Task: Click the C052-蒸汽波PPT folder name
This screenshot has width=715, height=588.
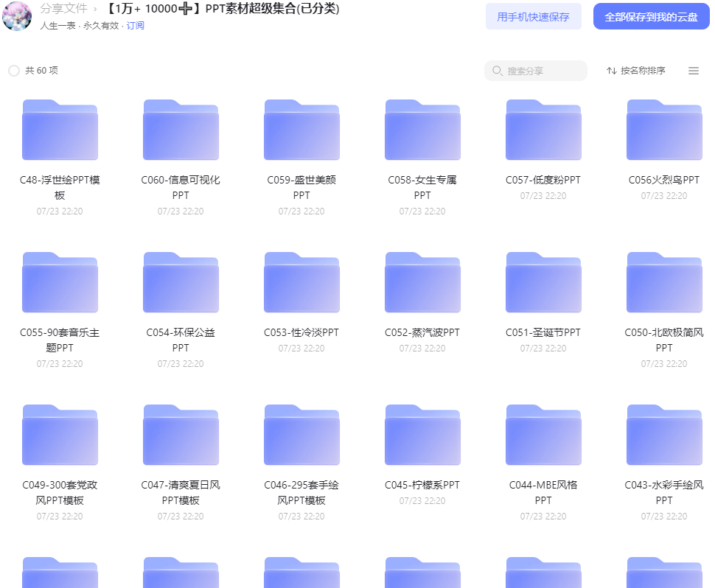Action: 422,333
